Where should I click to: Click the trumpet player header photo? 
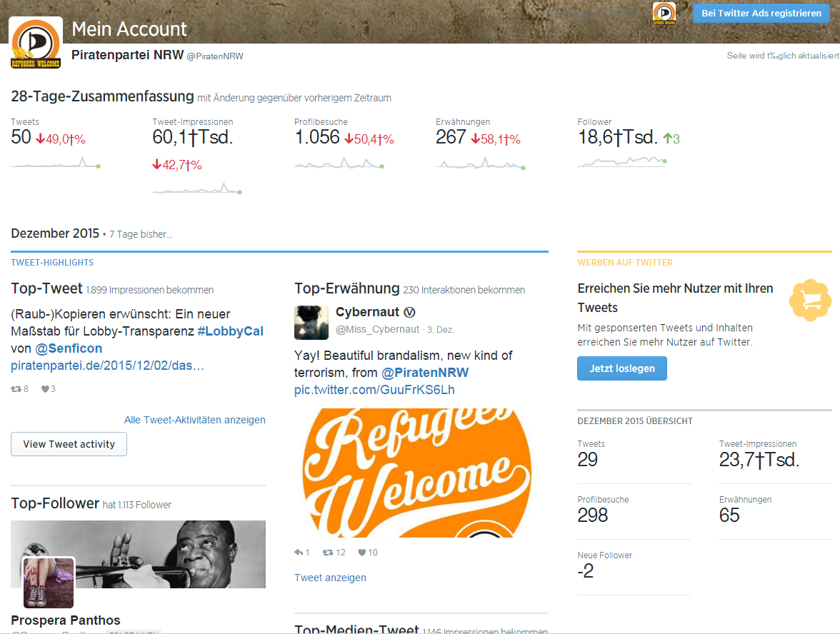(x=139, y=554)
